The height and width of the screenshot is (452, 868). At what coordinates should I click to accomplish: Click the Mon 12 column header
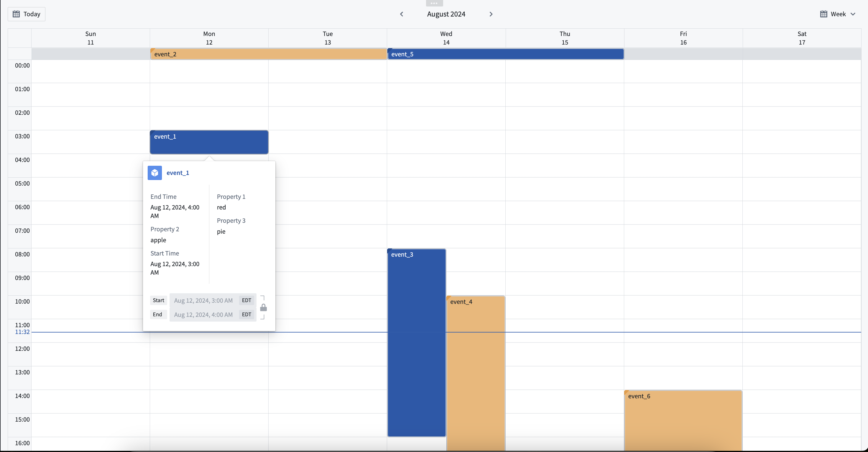click(x=209, y=38)
